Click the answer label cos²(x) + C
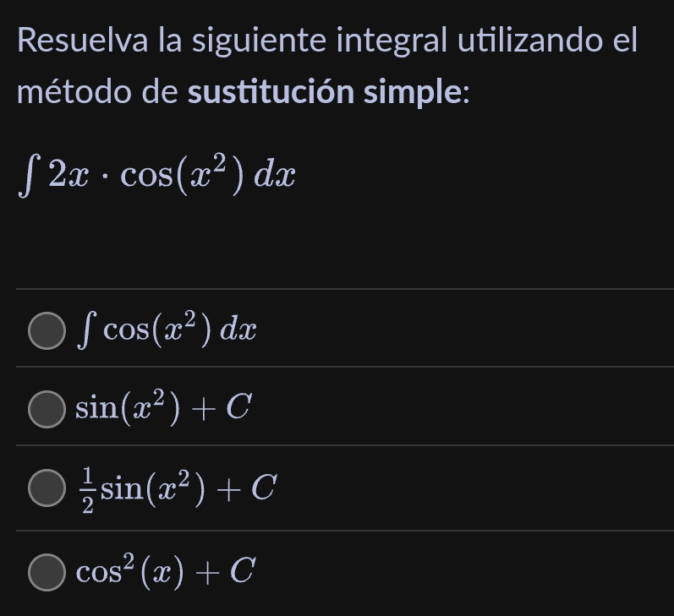Viewport: 674px width, 616px height. [164, 572]
